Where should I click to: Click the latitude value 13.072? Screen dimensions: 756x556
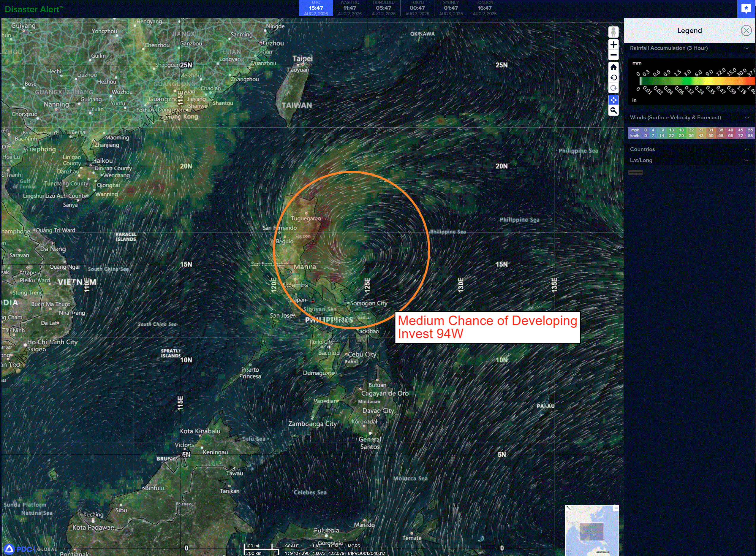(x=319, y=553)
